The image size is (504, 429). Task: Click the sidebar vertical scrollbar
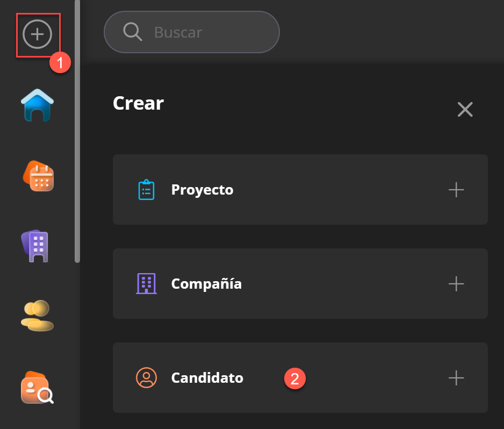click(77, 134)
